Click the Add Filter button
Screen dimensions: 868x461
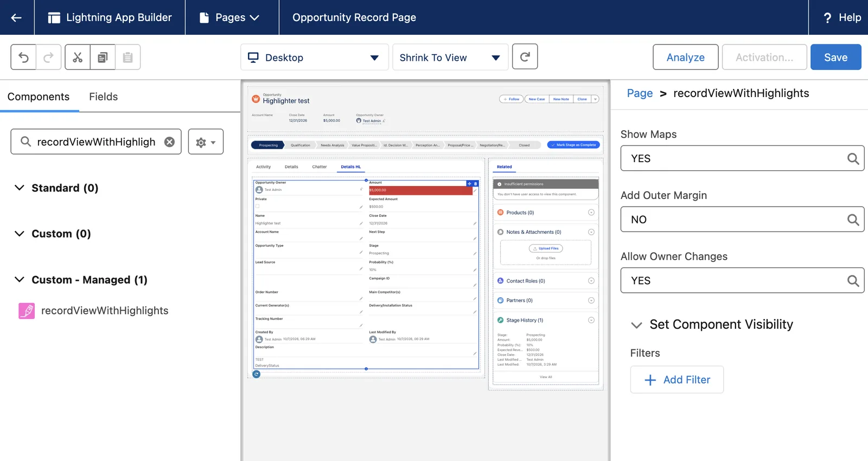point(677,380)
